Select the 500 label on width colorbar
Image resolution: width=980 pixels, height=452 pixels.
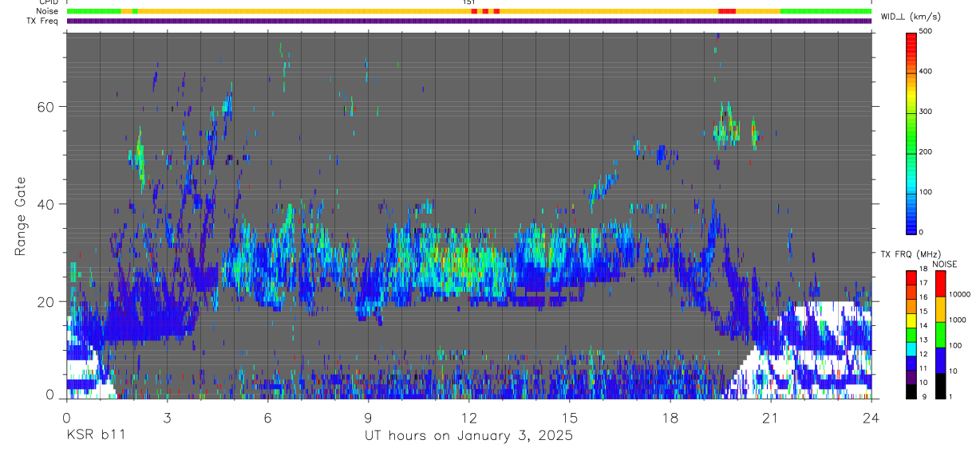(x=927, y=31)
